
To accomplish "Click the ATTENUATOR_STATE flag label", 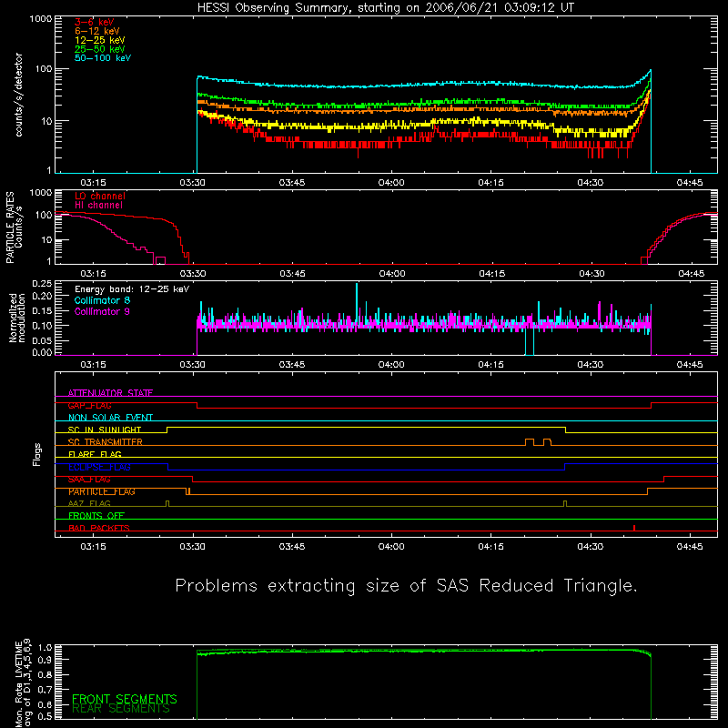I will coord(110,393).
